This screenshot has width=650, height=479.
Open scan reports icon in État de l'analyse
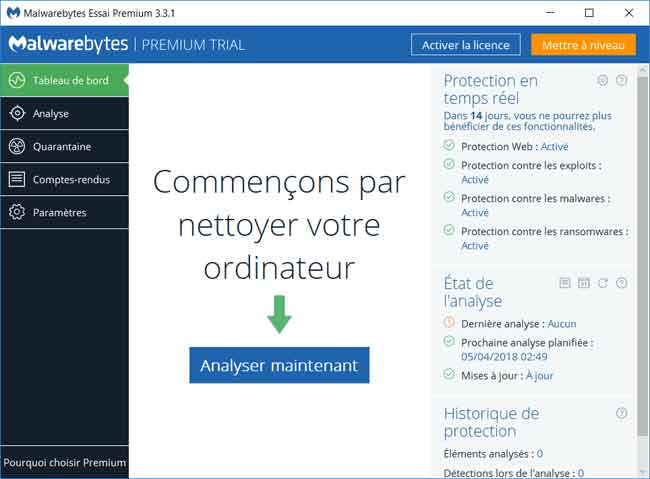[x=565, y=283]
